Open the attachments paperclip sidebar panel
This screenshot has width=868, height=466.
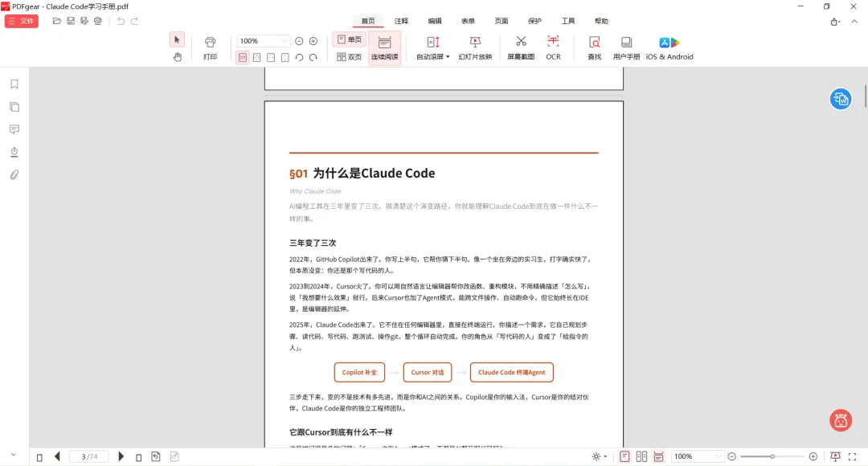[14, 175]
